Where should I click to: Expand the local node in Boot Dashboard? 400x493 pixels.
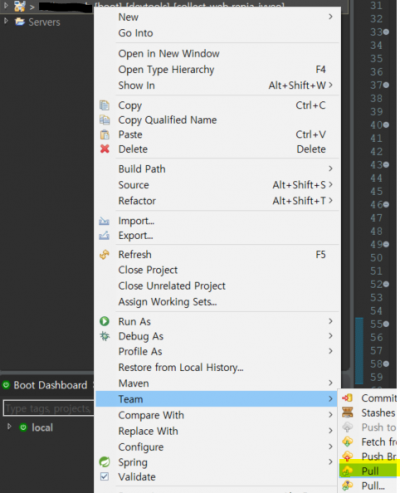9,426
